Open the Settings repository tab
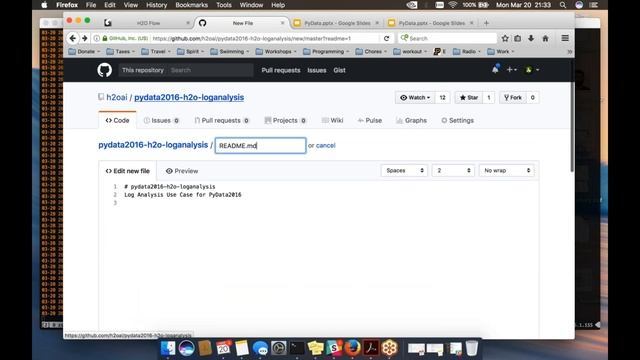 pos(458,120)
